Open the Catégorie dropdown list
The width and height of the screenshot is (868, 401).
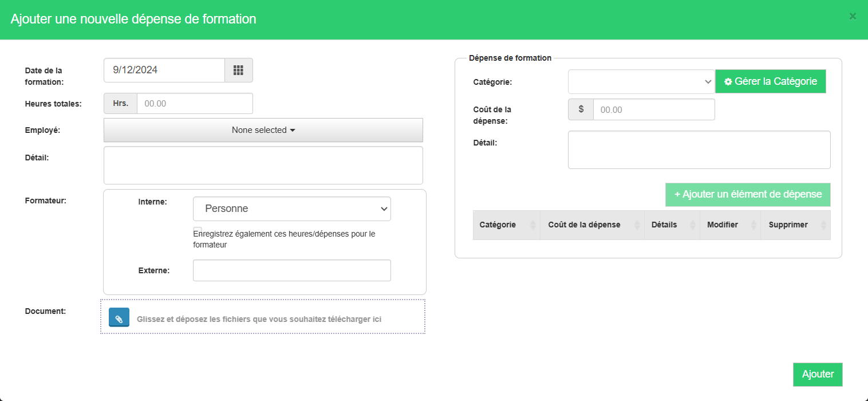[641, 82]
